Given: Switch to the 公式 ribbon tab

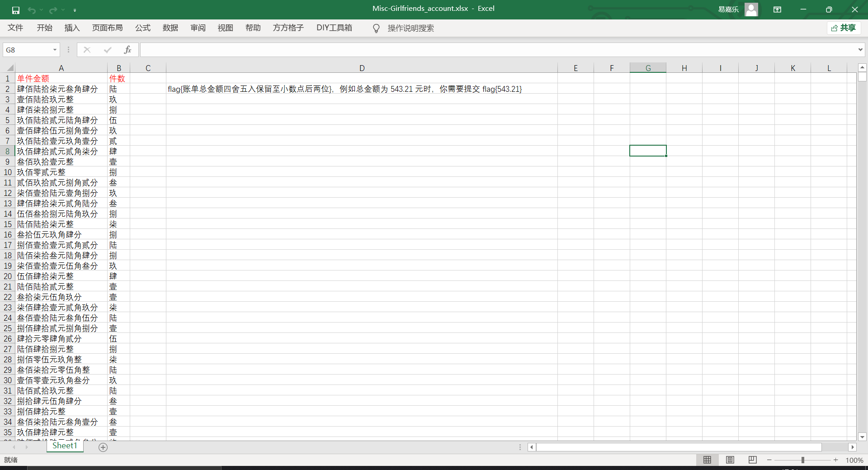Looking at the screenshot, I should pos(142,28).
